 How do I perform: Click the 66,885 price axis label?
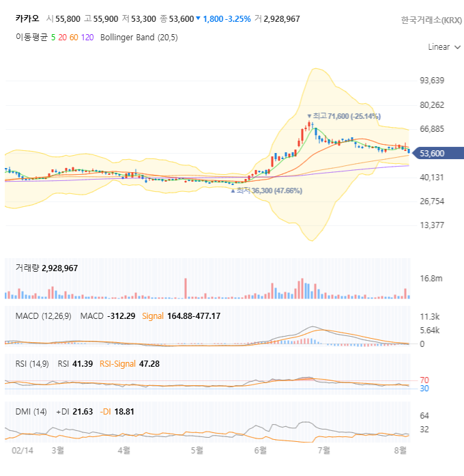point(432,129)
